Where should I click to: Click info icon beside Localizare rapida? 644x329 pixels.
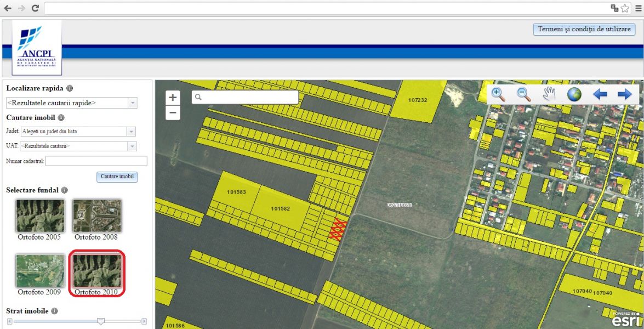pos(70,88)
